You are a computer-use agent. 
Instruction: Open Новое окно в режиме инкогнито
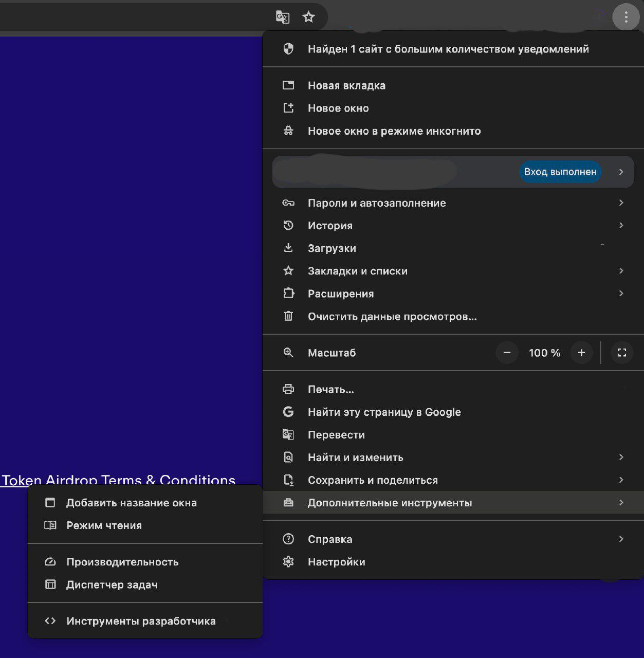point(394,131)
